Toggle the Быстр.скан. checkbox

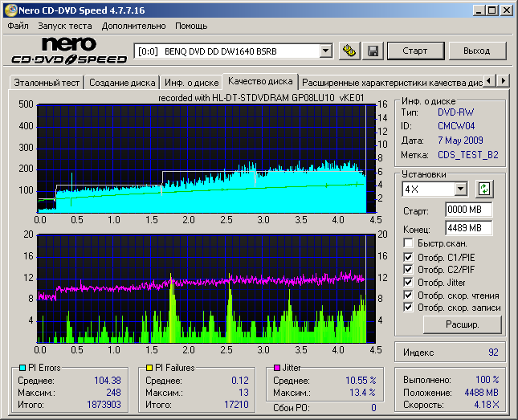click(x=408, y=243)
